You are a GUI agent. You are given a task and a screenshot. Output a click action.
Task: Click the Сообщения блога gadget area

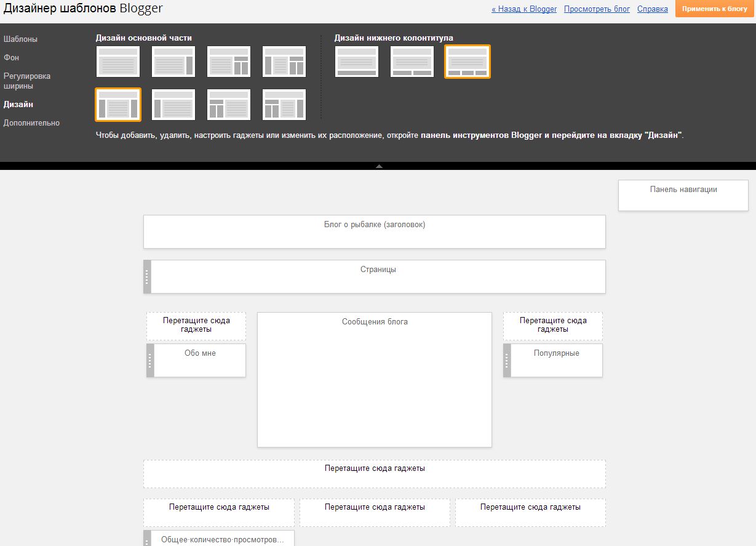[375, 379]
